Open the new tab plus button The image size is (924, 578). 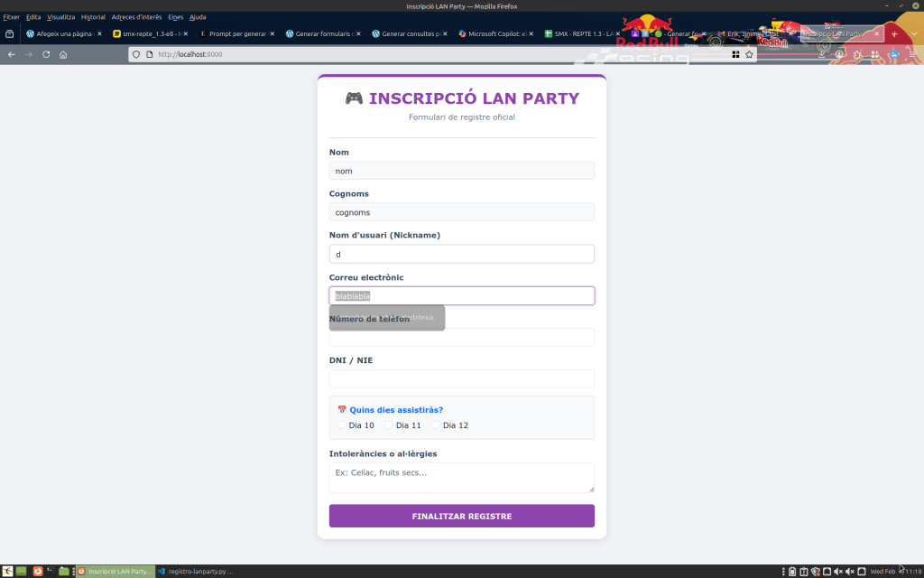point(894,33)
